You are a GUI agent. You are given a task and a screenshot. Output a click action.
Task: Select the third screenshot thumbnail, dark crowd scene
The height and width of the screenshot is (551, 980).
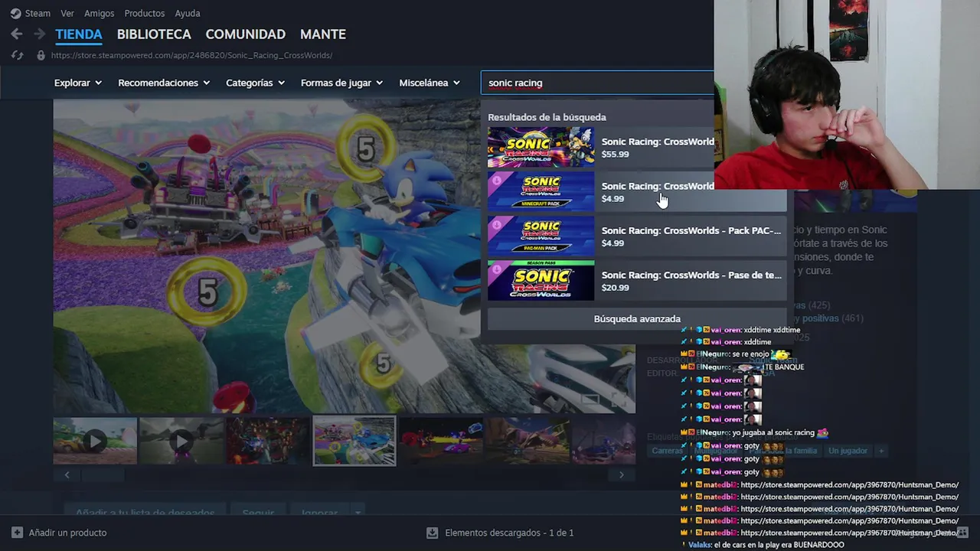tap(268, 441)
